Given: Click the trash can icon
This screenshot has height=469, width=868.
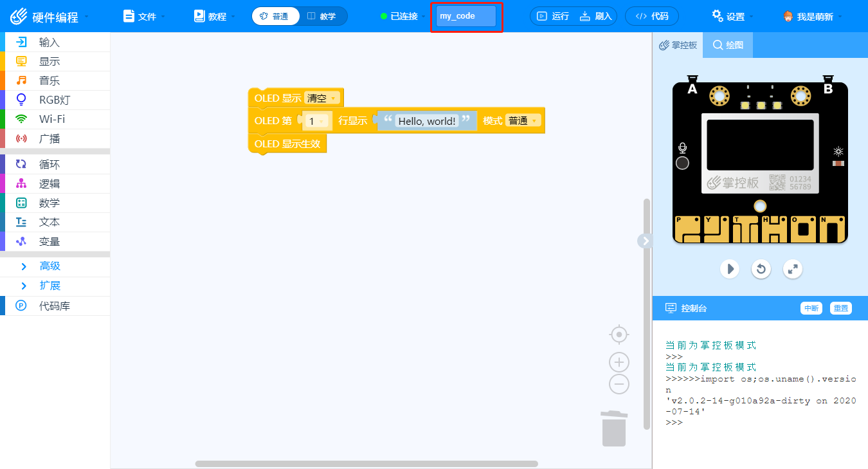Looking at the screenshot, I should pyautogui.click(x=614, y=428).
